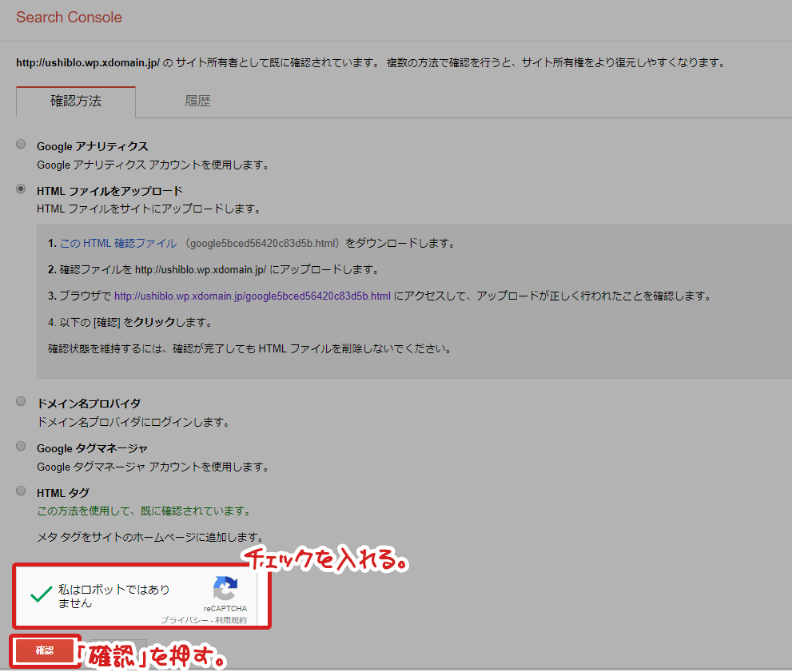Switch to the 確認方法 tab
The image size is (792, 672).
(x=76, y=101)
